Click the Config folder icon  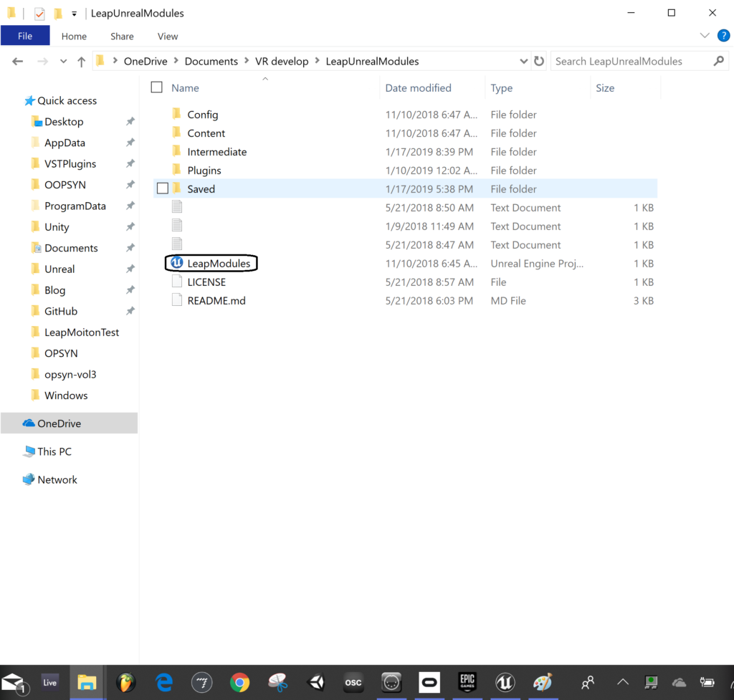pyautogui.click(x=176, y=114)
